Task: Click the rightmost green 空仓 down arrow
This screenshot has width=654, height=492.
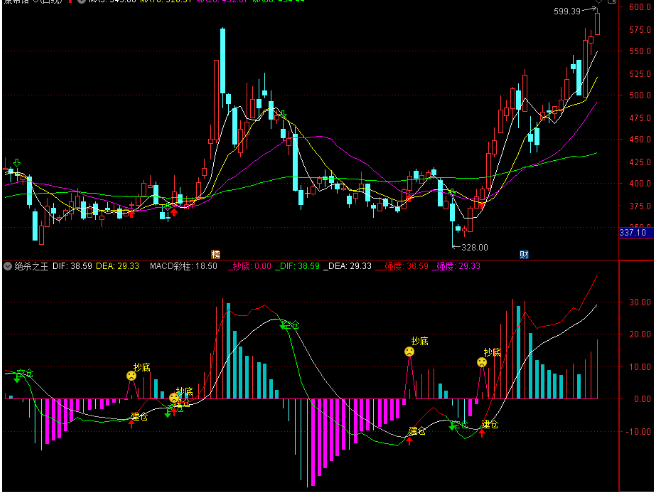Action: (x=452, y=426)
